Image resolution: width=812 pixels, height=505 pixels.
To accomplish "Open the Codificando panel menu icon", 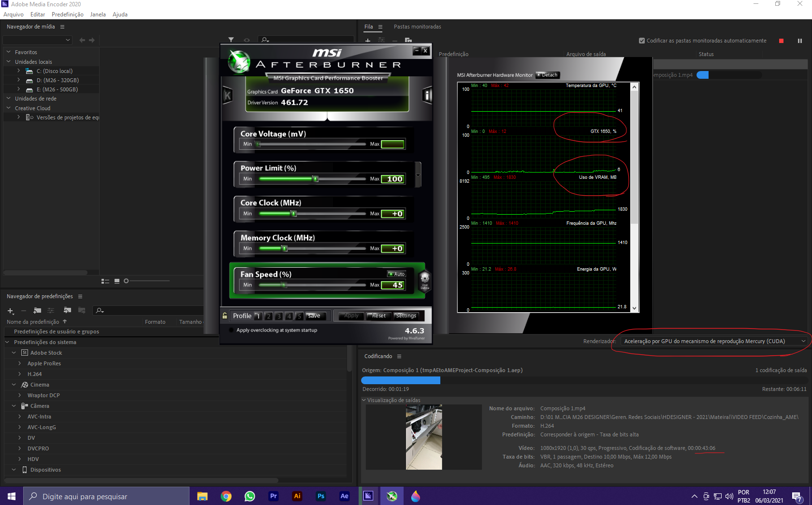I will pyautogui.click(x=399, y=356).
